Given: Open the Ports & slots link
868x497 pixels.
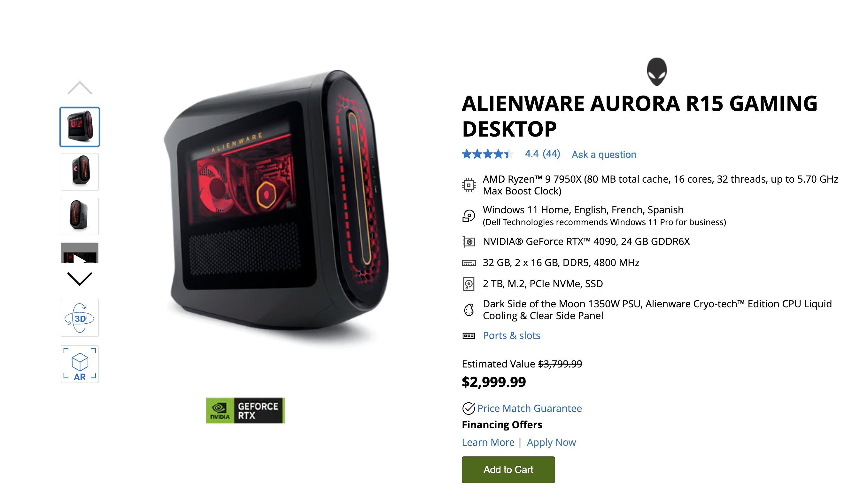Looking at the screenshot, I should [512, 335].
